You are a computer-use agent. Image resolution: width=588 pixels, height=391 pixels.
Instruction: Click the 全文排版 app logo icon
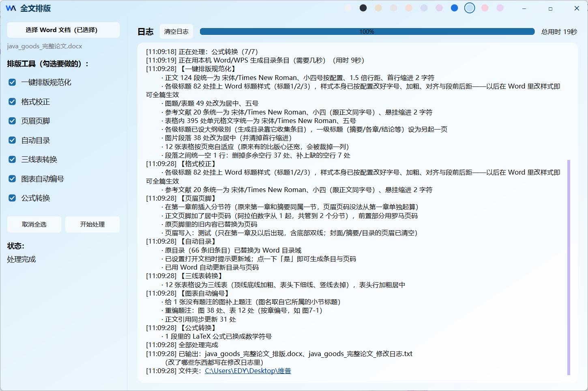pos(11,8)
